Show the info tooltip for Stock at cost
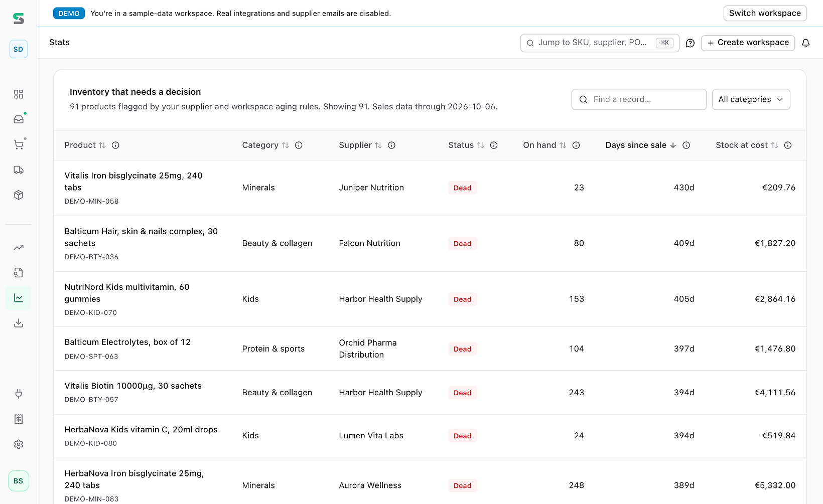The image size is (823, 504). click(788, 145)
